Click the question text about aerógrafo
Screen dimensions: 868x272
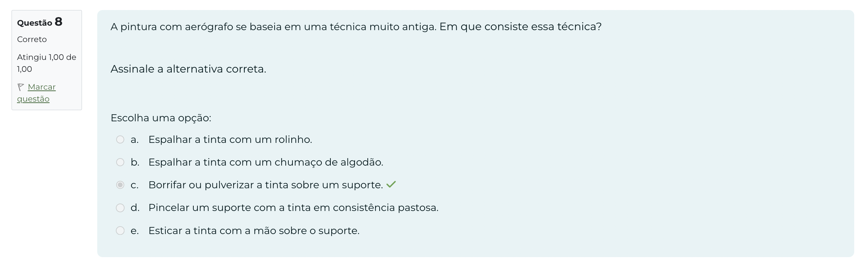point(356,27)
